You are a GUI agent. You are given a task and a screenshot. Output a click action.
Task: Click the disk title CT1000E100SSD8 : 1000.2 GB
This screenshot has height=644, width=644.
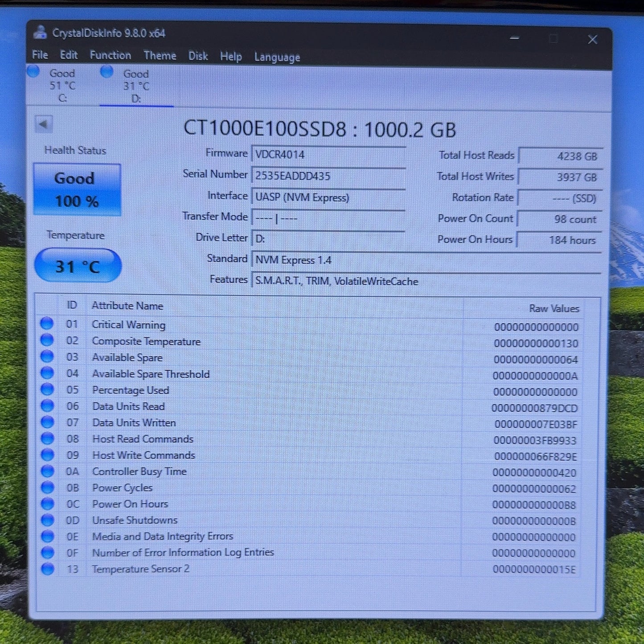320,129
